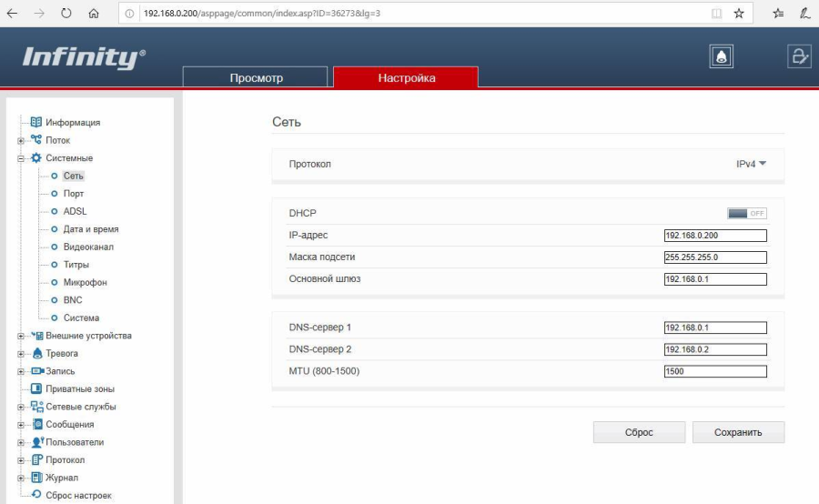
Task: Click the Протокол icon in tree
Action: tap(36, 459)
